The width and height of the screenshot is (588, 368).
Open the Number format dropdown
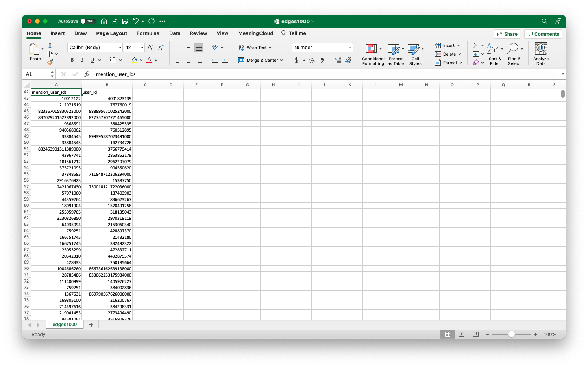[322, 47]
